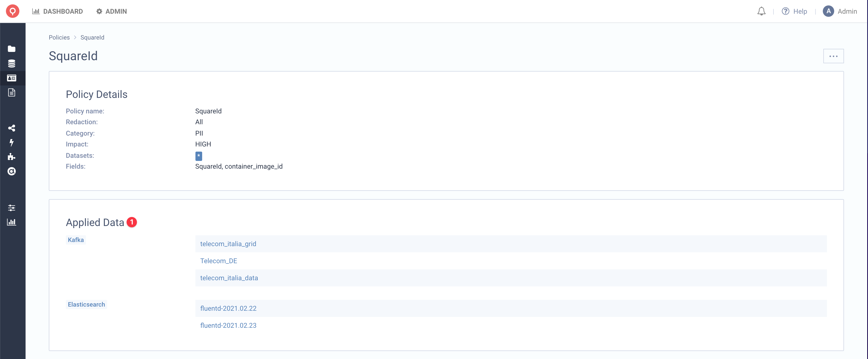
Task: Click the SquareId breadcrumb
Action: coord(92,37)
